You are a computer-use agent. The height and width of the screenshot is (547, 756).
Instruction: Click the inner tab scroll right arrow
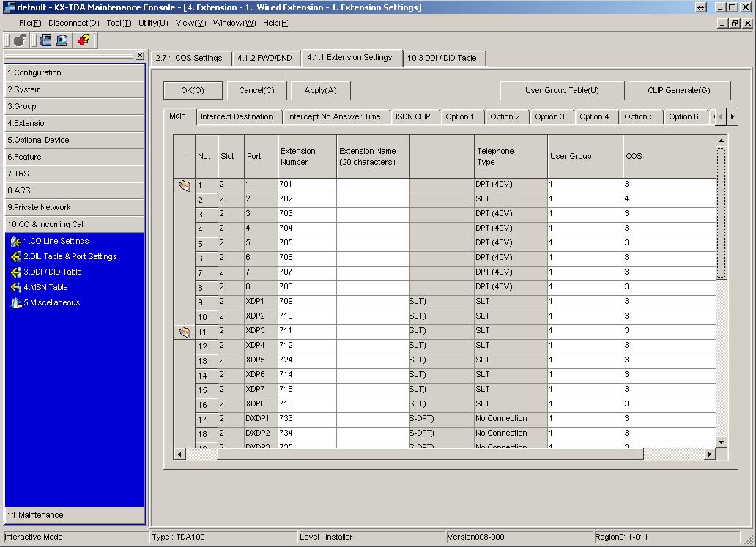coord(733,116)
